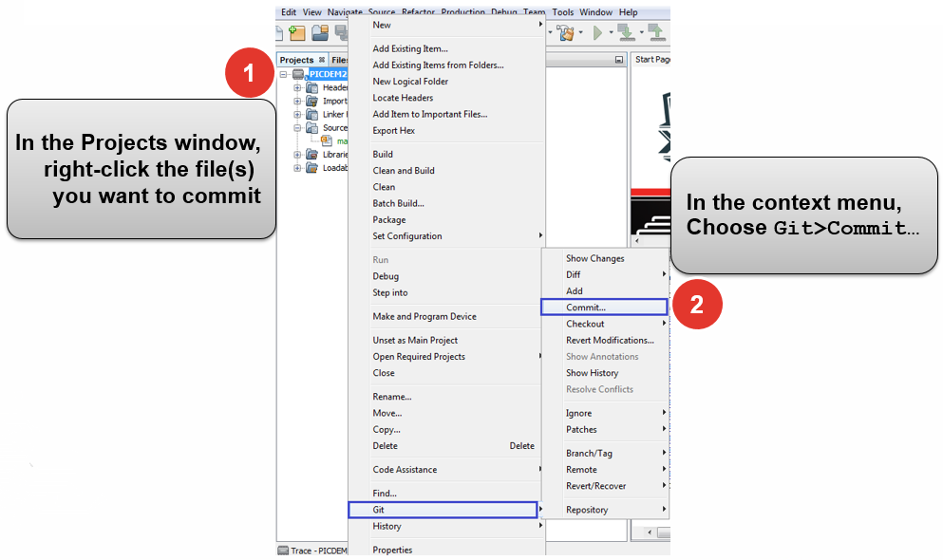Image resolution: width=943 pixels, height=560 pixels.
Task: Click the Trace output window icon
Action: point(283,551)
